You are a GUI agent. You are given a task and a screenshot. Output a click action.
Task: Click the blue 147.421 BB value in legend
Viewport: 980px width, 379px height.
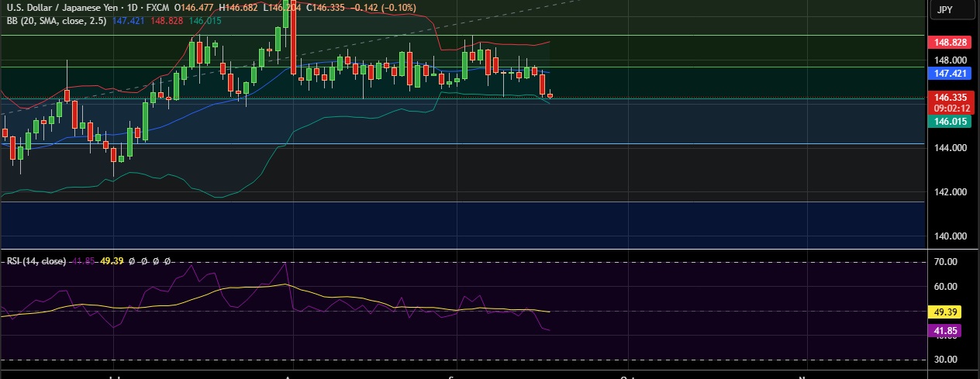[x=130, y=21]
